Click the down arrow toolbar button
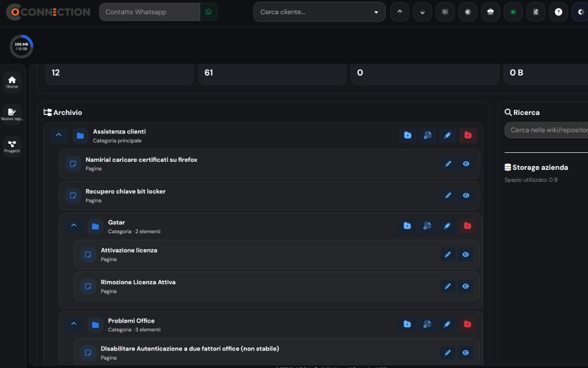588x368 pixels. (422, 12)
